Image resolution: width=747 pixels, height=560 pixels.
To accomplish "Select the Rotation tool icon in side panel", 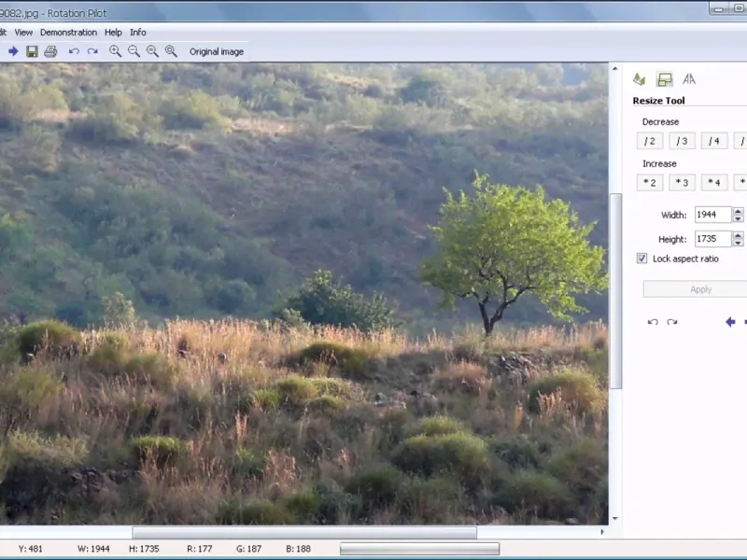I will pyautogui.click(x=639, y=79).
